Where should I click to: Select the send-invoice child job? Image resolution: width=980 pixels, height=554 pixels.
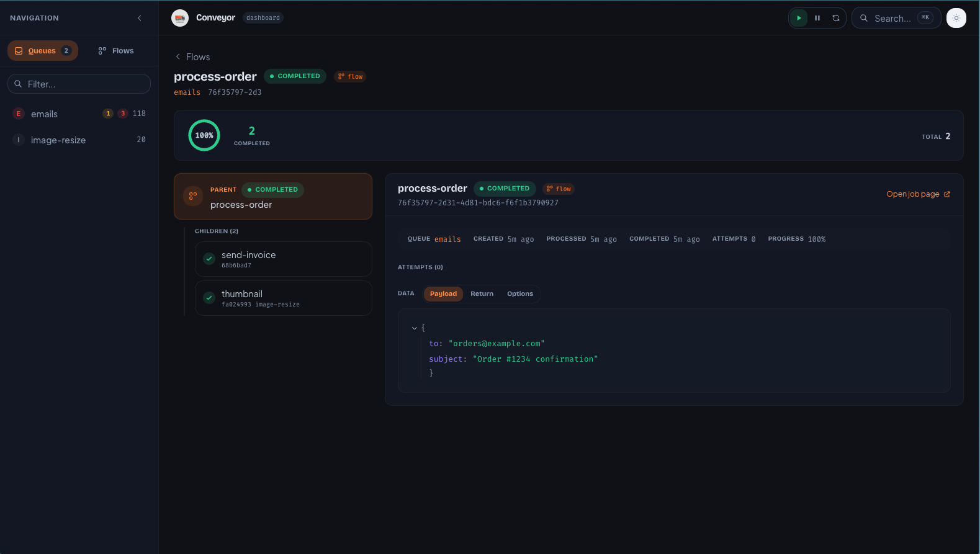click(x=284, y=259)
